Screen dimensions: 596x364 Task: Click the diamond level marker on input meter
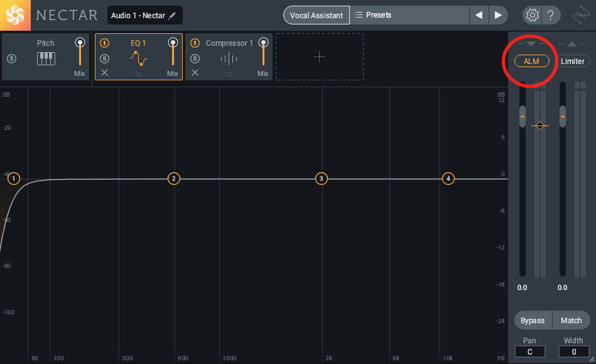[539, 126]
